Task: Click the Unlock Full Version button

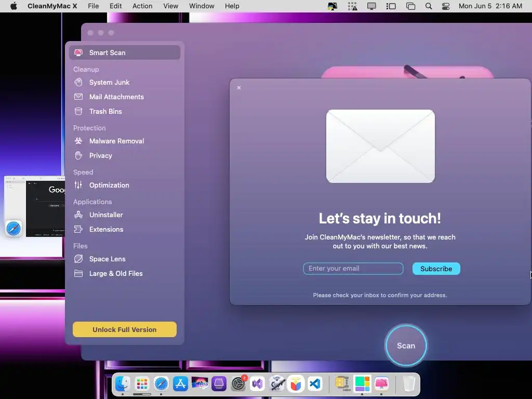Action: tap(125, 329)
